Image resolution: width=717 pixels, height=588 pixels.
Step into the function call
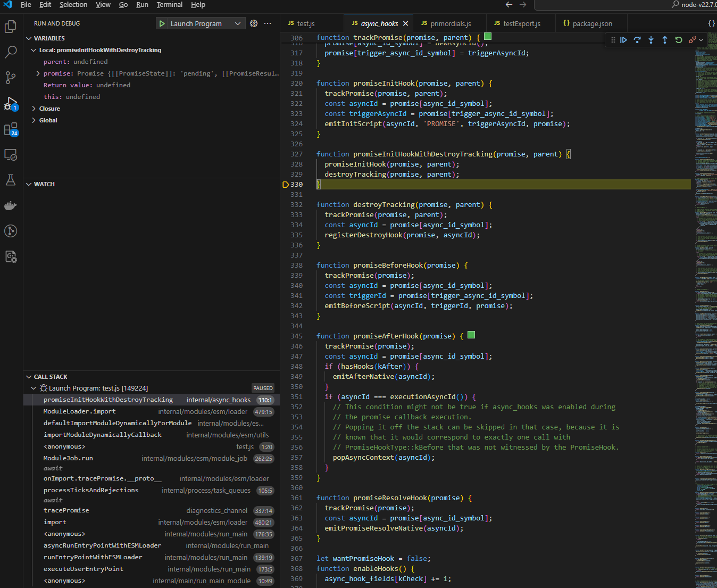pos(651,40)
